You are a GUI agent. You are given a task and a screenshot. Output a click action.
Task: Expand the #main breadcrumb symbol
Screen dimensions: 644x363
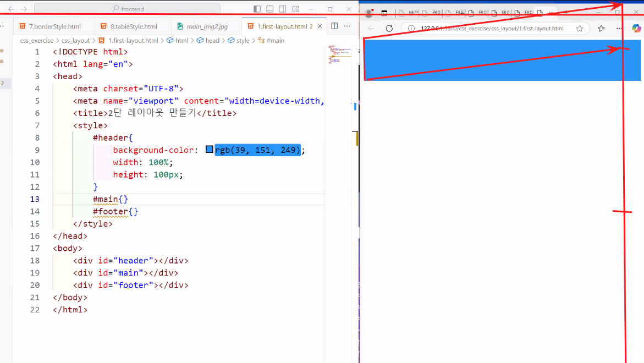tap(271, 40)
